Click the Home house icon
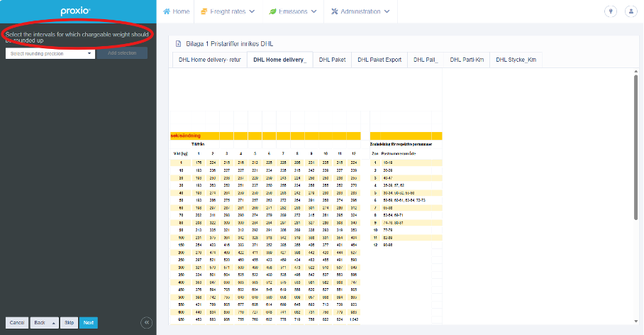Viewport: 644px width, 335px height. pos(167,11)
